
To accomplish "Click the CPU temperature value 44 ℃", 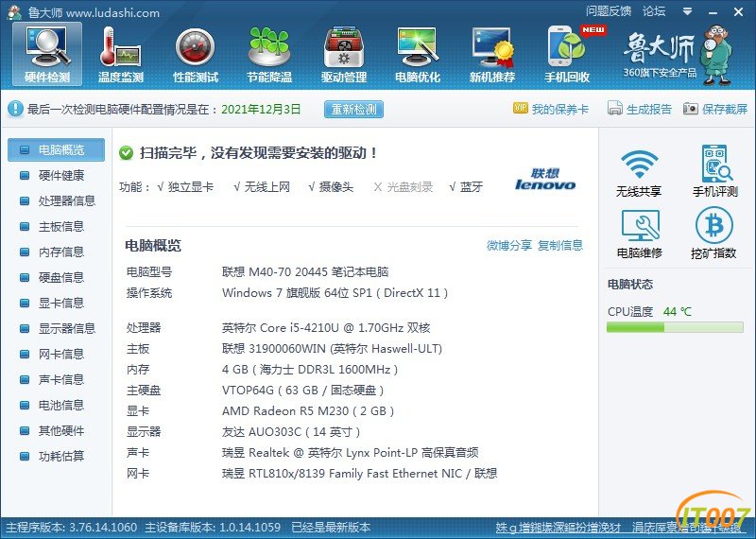I will (x=677, y=312).
